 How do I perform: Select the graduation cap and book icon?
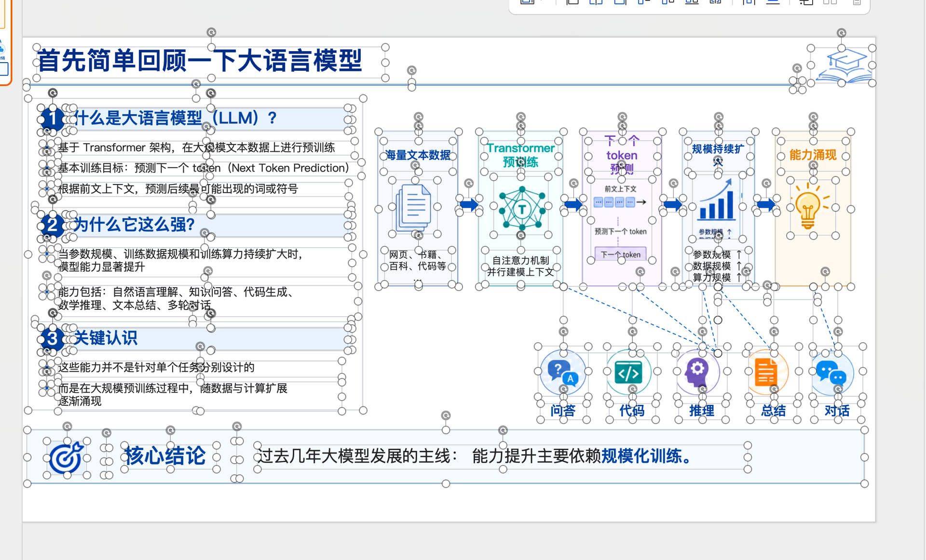[x=844, y=67]
